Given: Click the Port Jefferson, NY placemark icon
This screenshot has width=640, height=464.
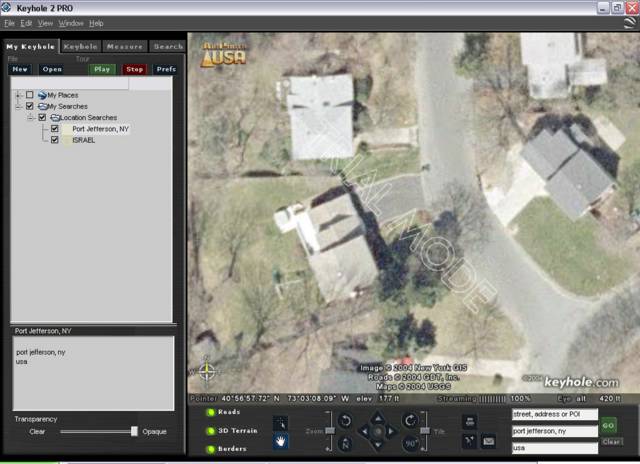Looking at the screenshot, I should tap(67, 129).
